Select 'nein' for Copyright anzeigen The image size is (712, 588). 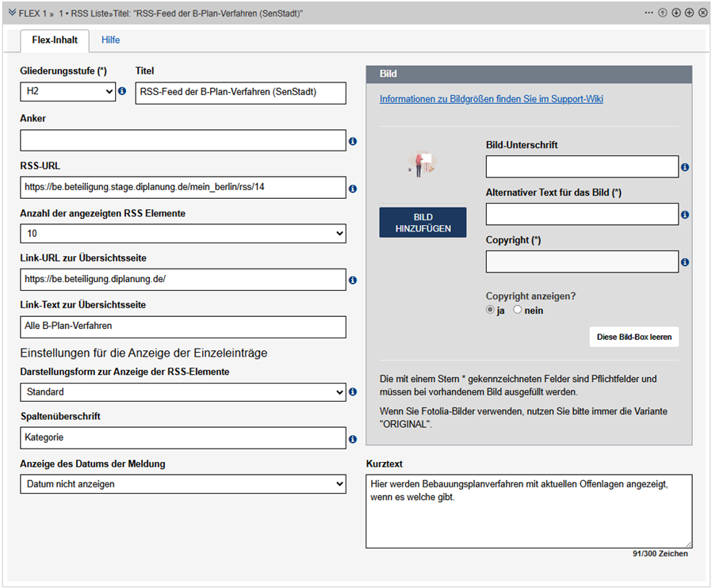(x=518, y=311)
